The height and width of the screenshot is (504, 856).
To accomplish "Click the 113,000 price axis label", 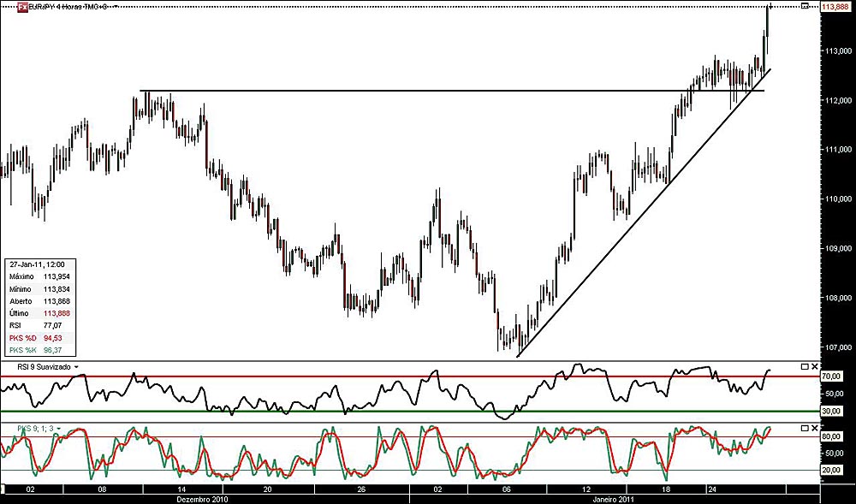I will [839, 50].
